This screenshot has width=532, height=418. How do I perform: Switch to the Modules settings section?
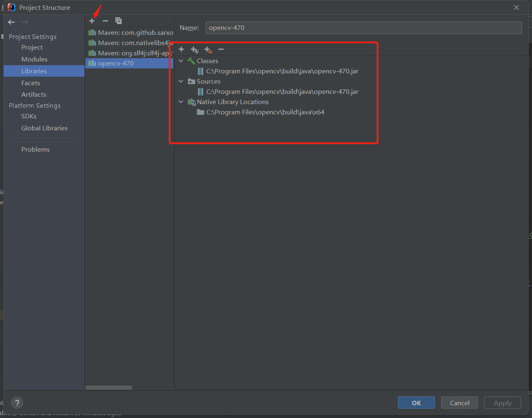(34, 59)
